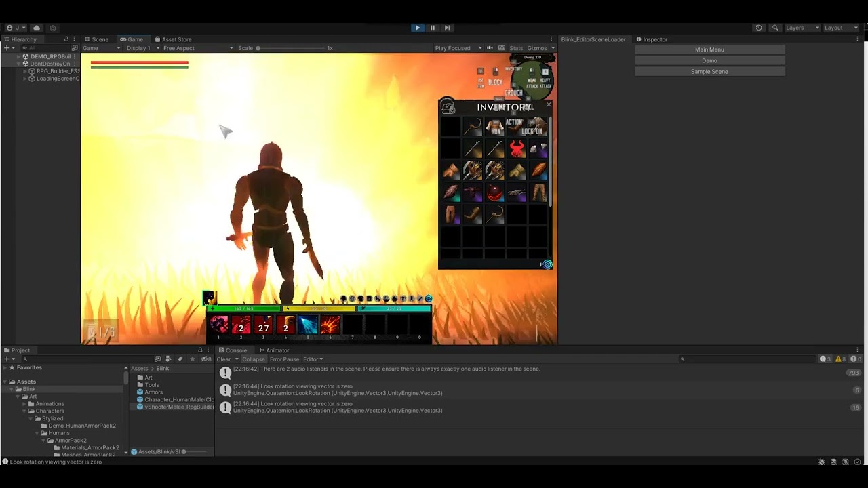
Task: Expand the DEMO_RPGBuil scene in Hierarchy
Action: point(19,56)
